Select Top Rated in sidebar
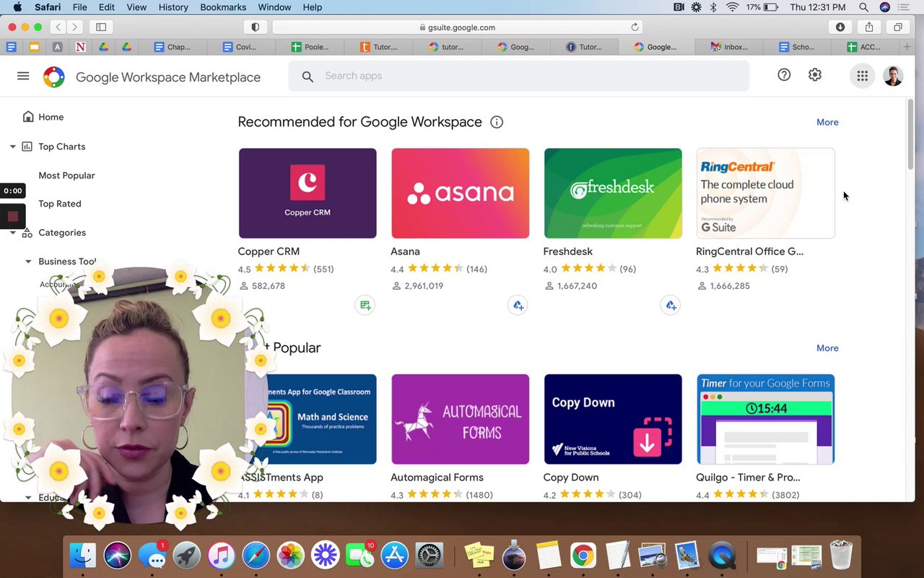The width and height of the screenshot is (924, 578). (x=60, y=204)
